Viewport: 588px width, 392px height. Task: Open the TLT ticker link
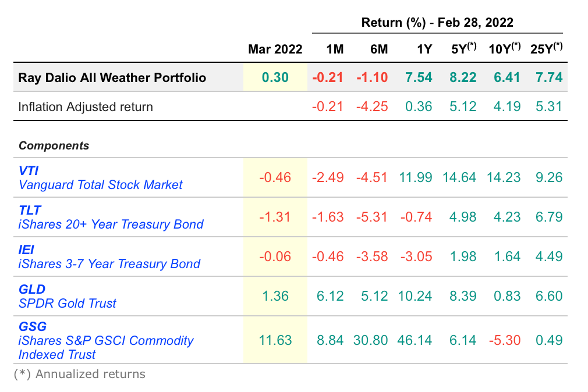pyautogui.click(x=30, y=210)
